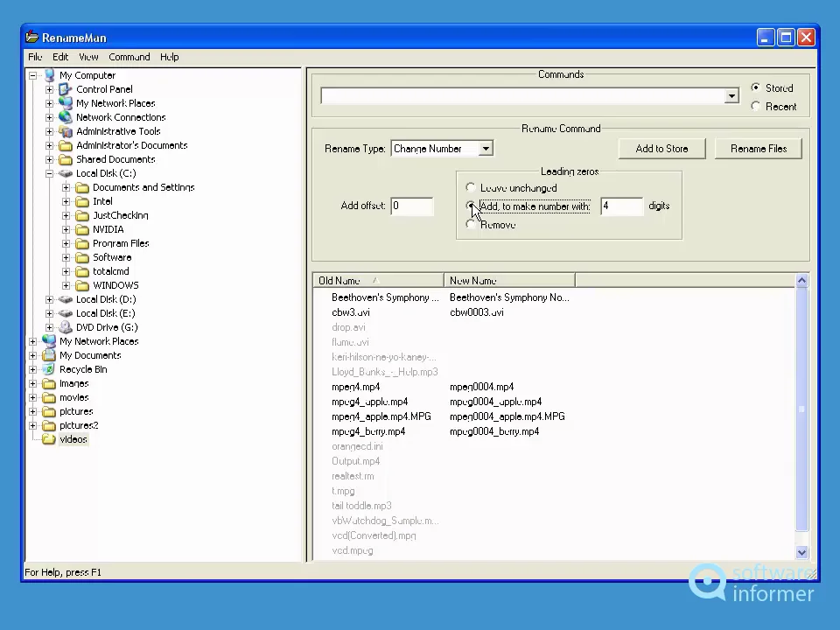
Task: Click the Administrator's Documents folder icon
Action: point(66,146)
